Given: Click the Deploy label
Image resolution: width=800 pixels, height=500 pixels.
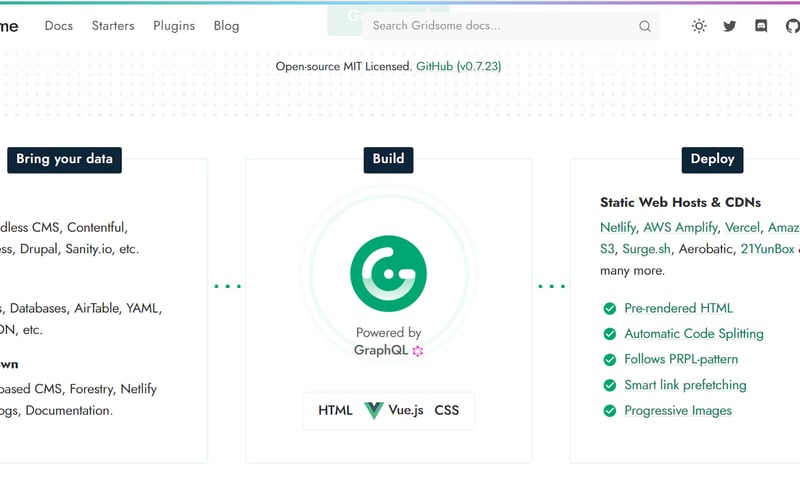Looking at the screenshot, I should [x=712, y=160].
